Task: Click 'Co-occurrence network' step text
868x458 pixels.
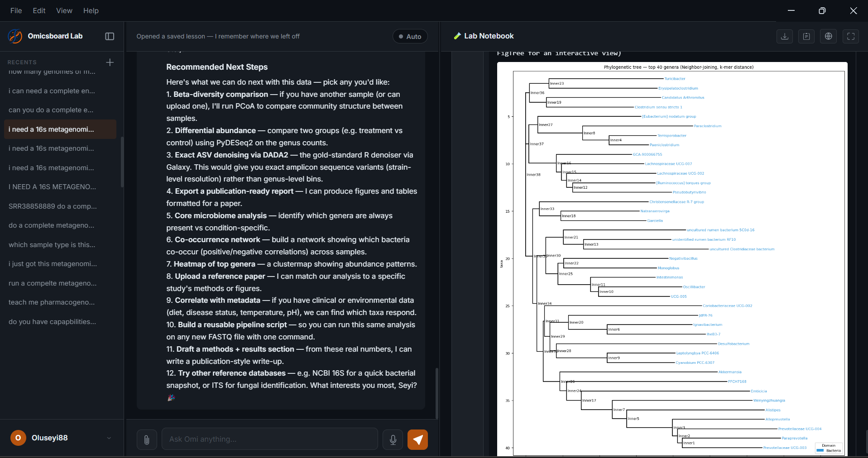Action: pyautogui.click(x=217, y=239)
